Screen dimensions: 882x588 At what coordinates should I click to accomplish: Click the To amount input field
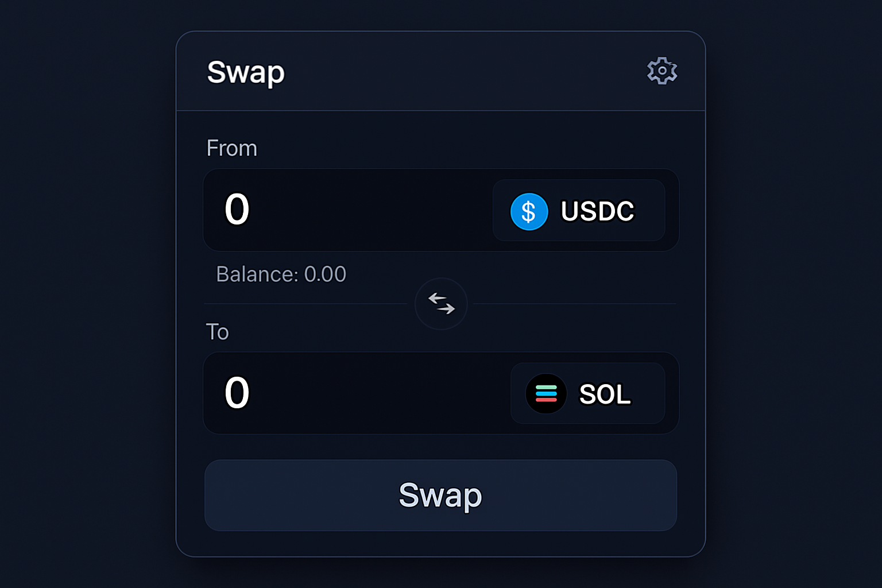point(237,393)
